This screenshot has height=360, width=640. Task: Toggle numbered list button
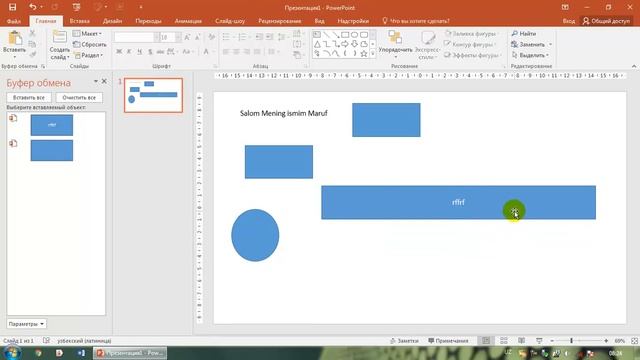[x=243, y=37]
